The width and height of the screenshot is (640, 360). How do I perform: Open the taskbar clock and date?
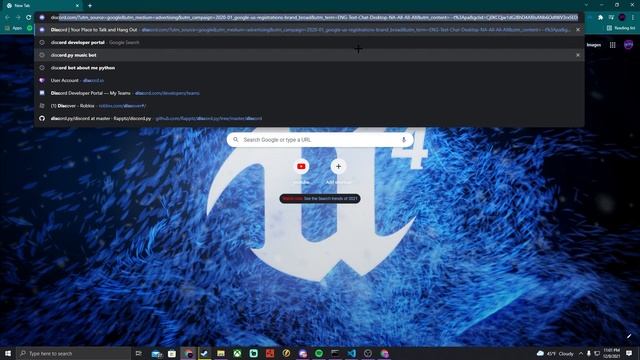(611, 353)
